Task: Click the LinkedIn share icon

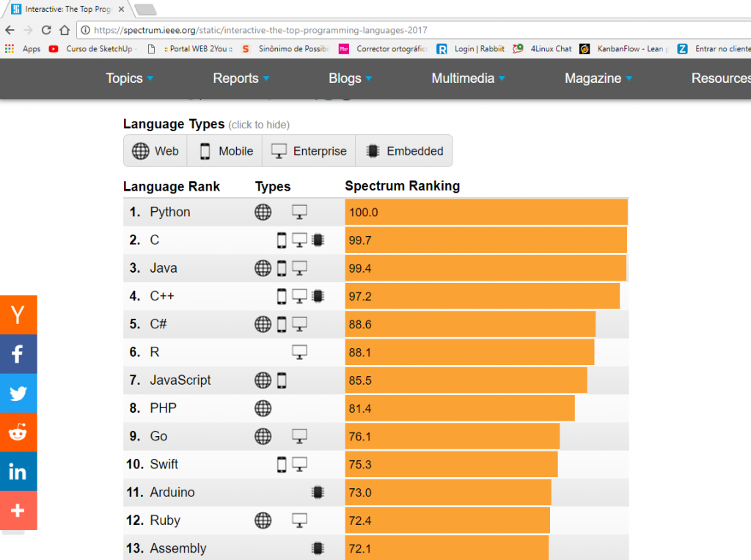Action: (x=18, y=471)
